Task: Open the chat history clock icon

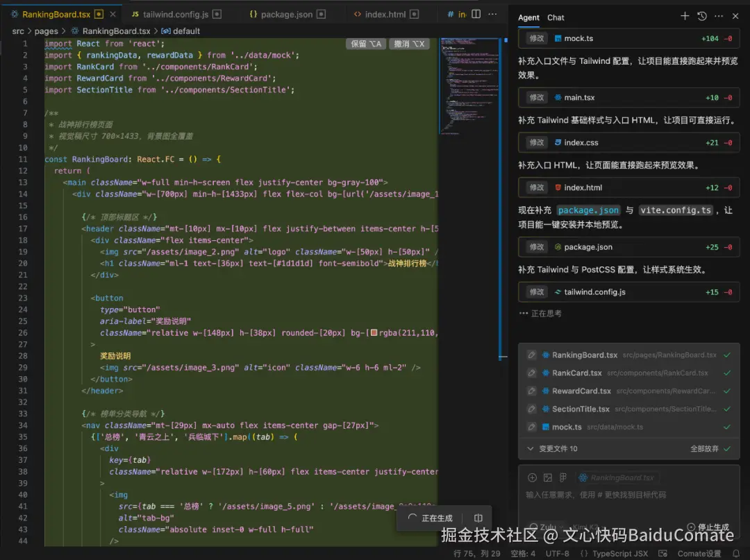Action: tap(701, 16)
